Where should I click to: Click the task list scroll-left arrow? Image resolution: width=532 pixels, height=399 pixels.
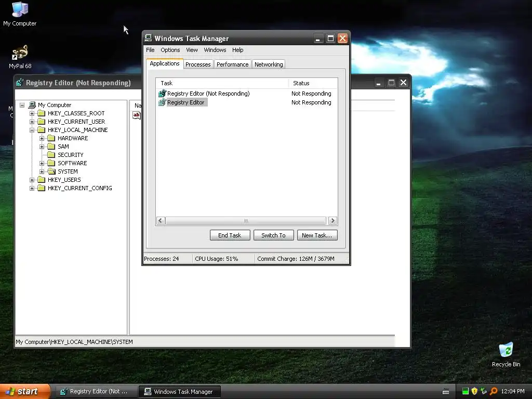tap(161, 221)
